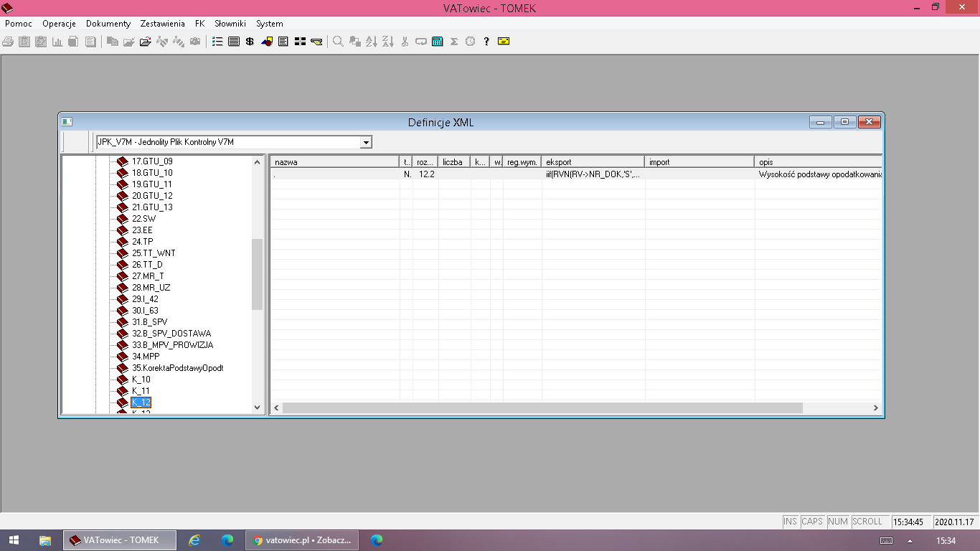Click the four-squares grid toolbar icon
Viewport: 980px width, 551px height.
(300, 42)
